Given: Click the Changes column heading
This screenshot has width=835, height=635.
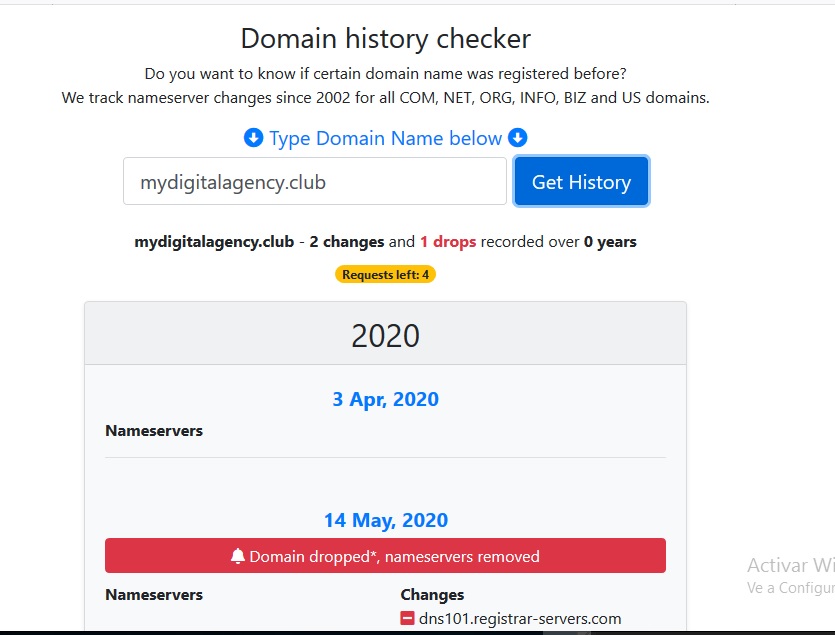Looking at the screenshot, I should 432,594.
